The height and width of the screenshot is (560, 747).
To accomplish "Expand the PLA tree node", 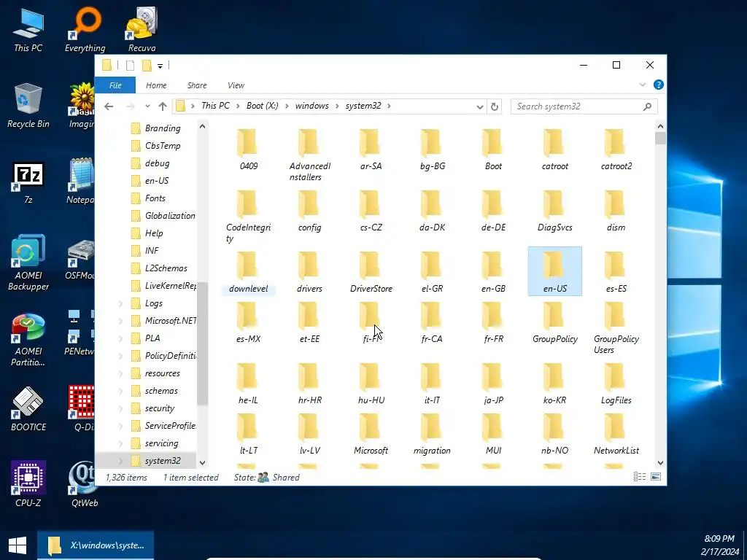I will click(120, 338).
